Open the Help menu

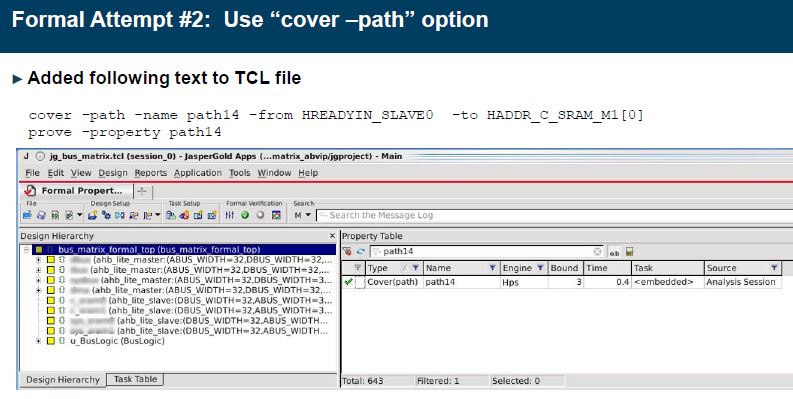tap(308, 173)
